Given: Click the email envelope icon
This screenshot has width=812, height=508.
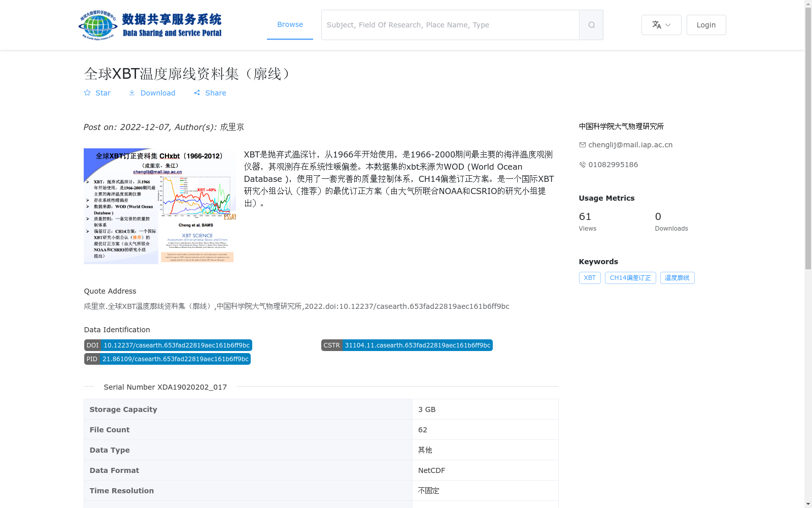Looking at the screenshot, I should click(x=583, y=145).
